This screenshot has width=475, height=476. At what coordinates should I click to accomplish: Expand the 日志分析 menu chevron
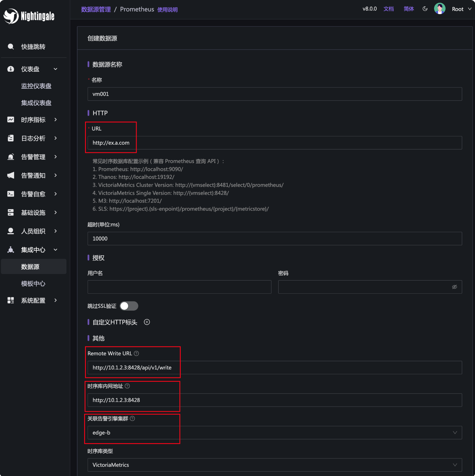click(56, 138)
